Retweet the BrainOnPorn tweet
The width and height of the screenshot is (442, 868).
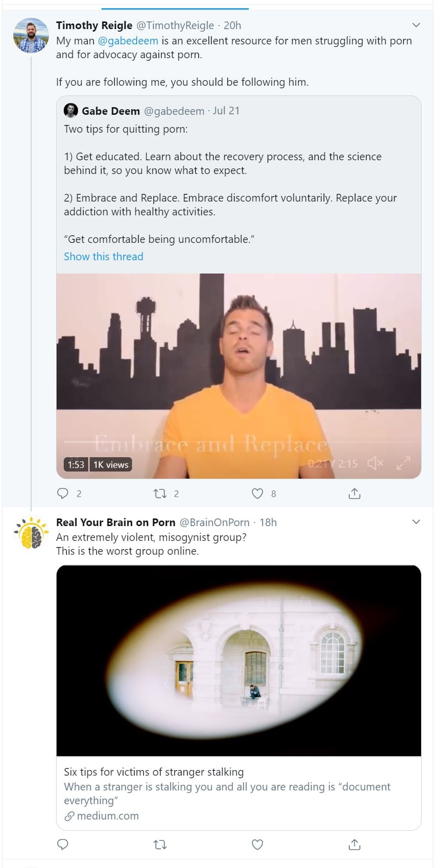pyautogui.click(x=160, y=845)
